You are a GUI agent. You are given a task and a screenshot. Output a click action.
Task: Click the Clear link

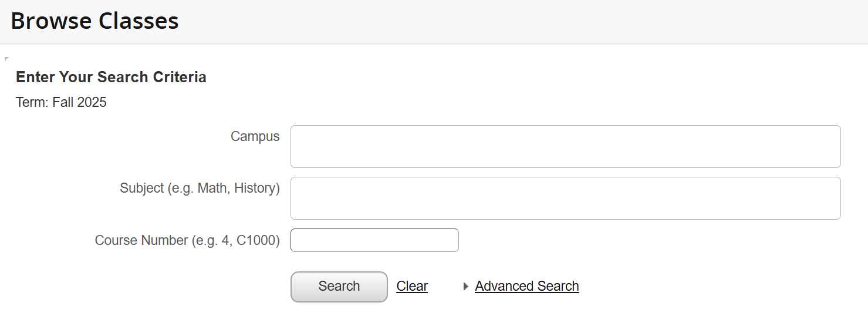tap(412, 287)
